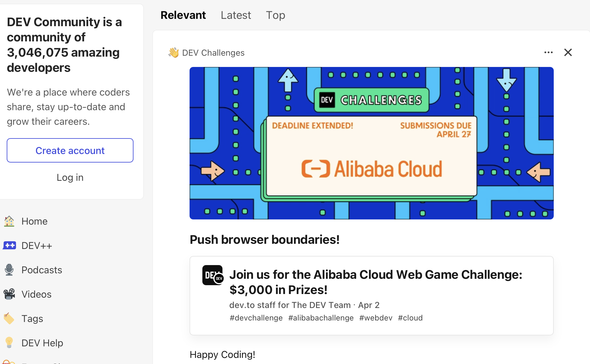Click the Create account button
Viewport: 590px width, 364px height.
click(70, 150)
